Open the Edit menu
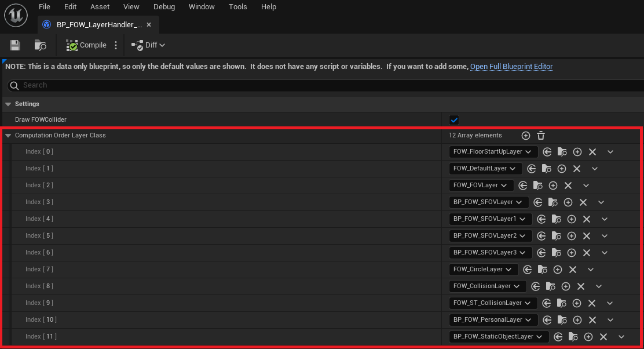 pos(70,6)
